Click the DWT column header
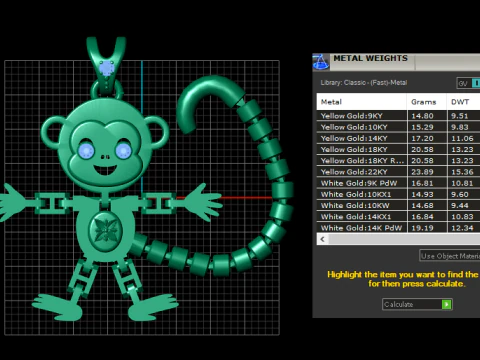The width and height of the screenshot is (480, 360). click(x=463, y=102)
